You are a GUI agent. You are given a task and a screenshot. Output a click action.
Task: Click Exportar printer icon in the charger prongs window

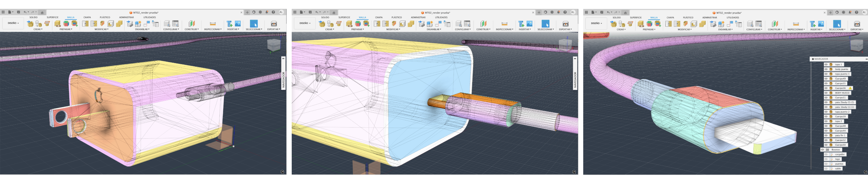coord(274,24)
